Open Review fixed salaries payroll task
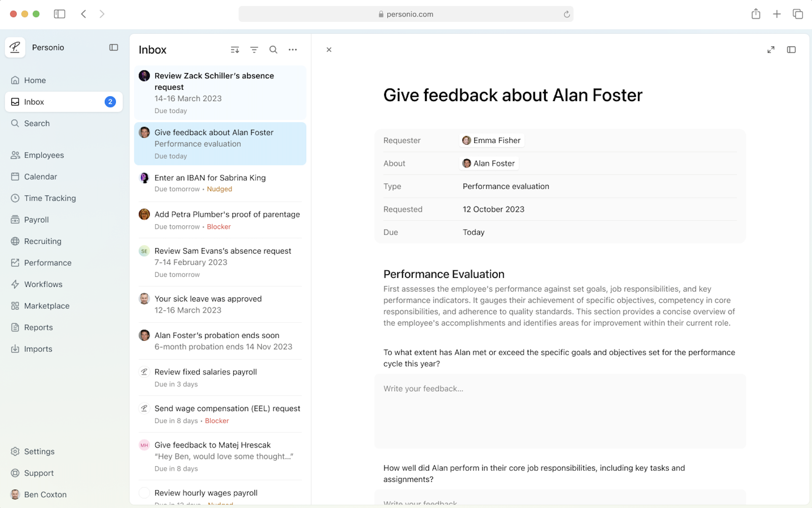The image size is (812, 508). click(x=220, y=377)
